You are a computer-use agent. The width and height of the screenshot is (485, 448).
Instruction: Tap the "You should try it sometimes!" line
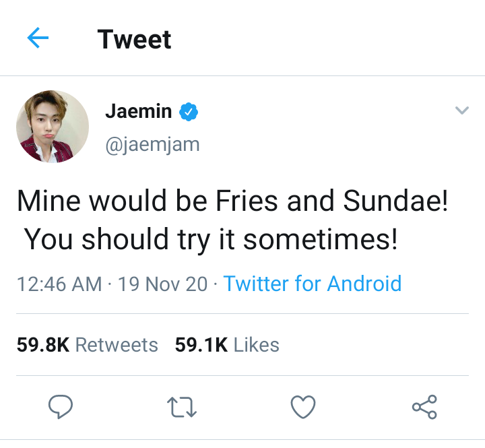coord(211,240)
